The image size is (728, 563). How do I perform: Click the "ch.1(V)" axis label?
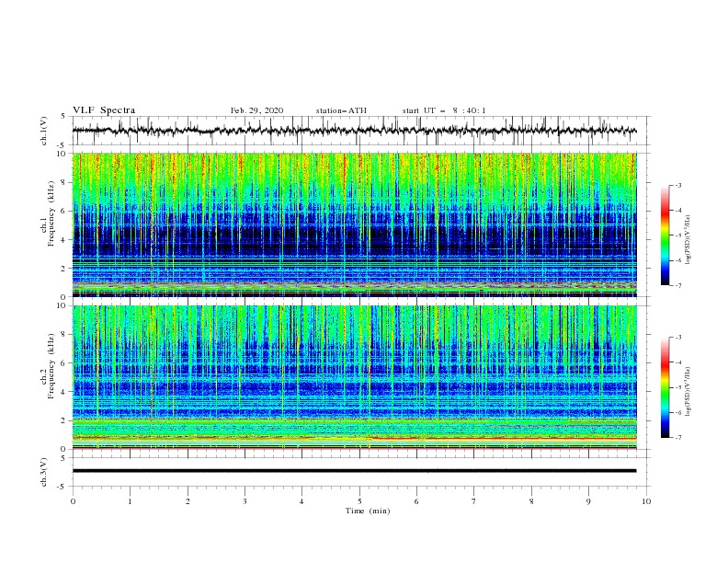[44, 131]
